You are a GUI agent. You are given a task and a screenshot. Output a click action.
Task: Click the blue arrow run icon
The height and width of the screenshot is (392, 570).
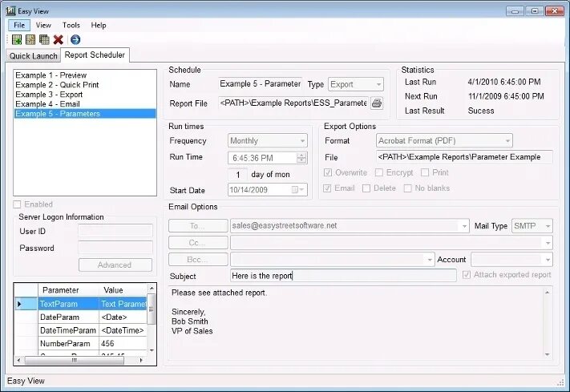click(x=75, y=39)
